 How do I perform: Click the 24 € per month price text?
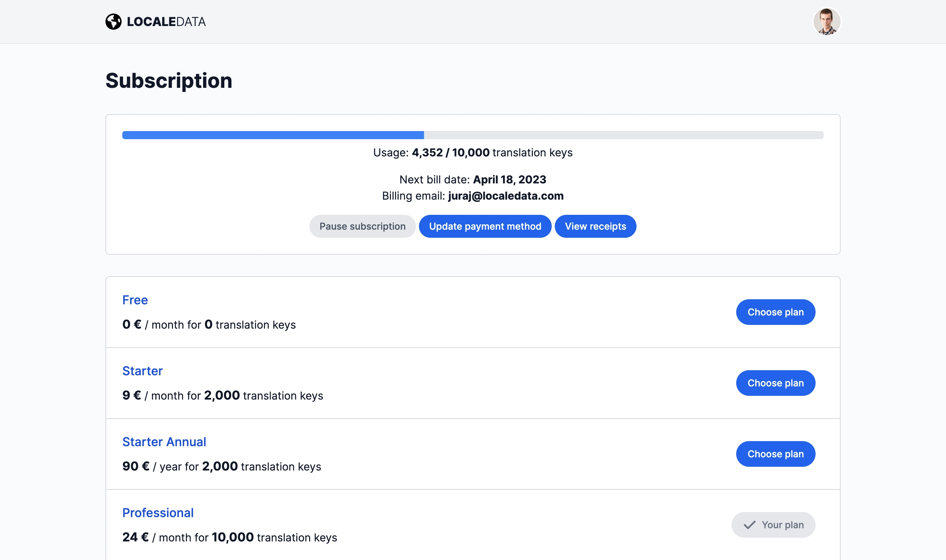[x=165, y=537]
